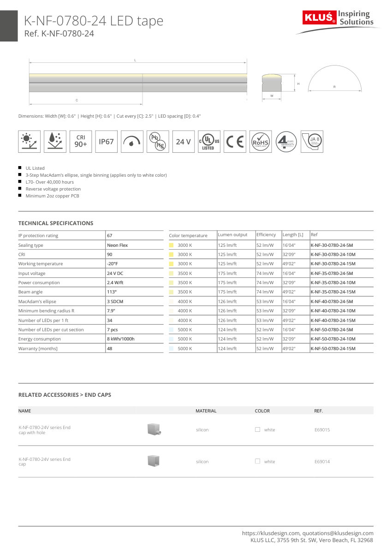Open the https://klusdesign.com link
Screen dimensions: 392x555
coord(271,533)
